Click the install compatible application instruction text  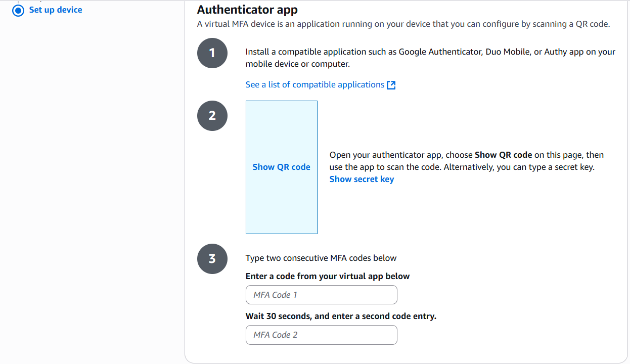tap(430, 58)
